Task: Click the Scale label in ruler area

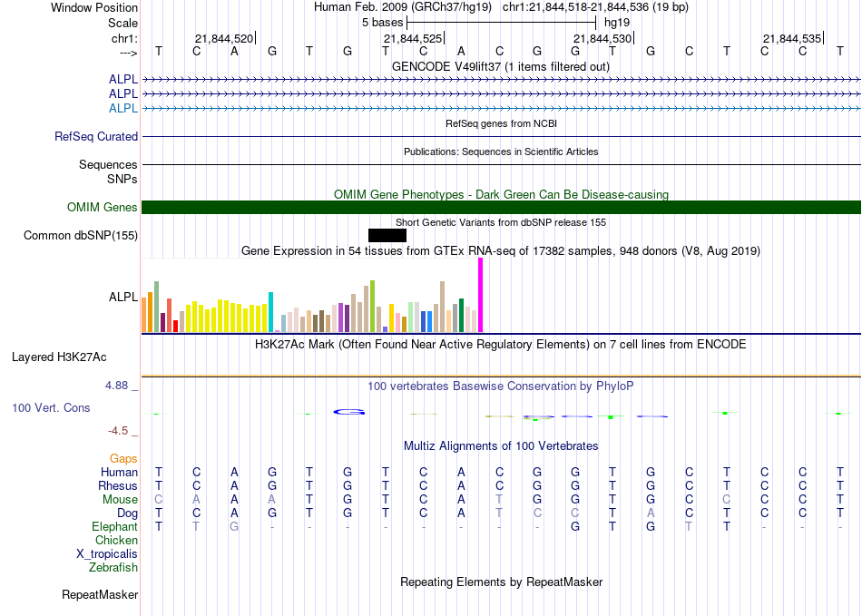Action: coord(122,23)
